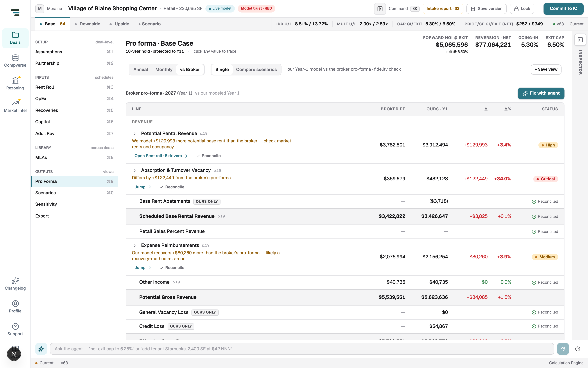Image resolution: width=588 pixels, height=368 pixels.
Task: Reconcile the Potential Rental Revenue line
Action: (209, 156)
